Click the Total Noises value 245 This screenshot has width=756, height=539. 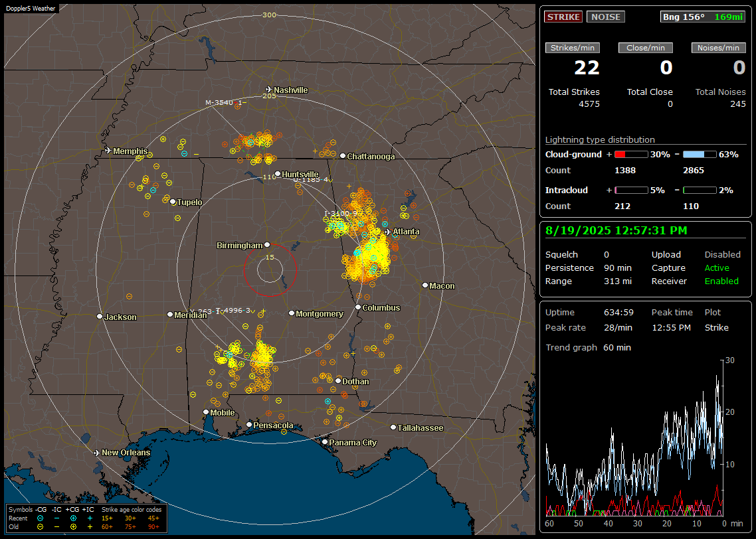737,104
